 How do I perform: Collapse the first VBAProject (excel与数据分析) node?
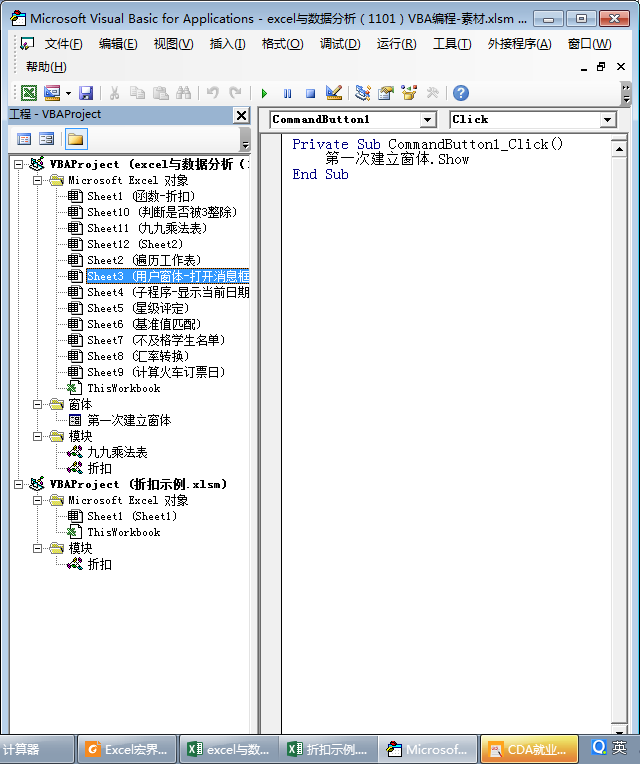[19, 164]
